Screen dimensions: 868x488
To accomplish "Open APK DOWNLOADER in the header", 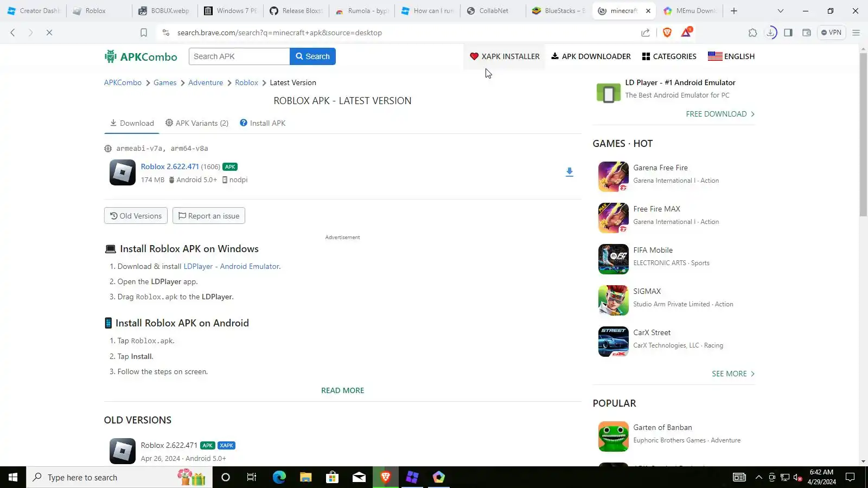I will click(x=591, y=56).
